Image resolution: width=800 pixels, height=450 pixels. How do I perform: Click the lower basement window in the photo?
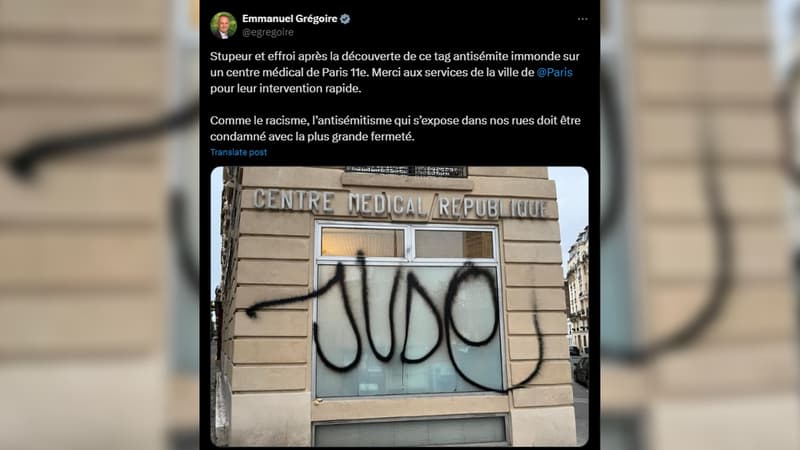(x=410, y=431)
